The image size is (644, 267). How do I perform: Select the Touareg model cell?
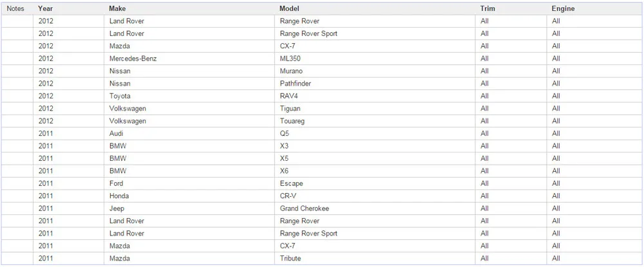pos(375,121)
